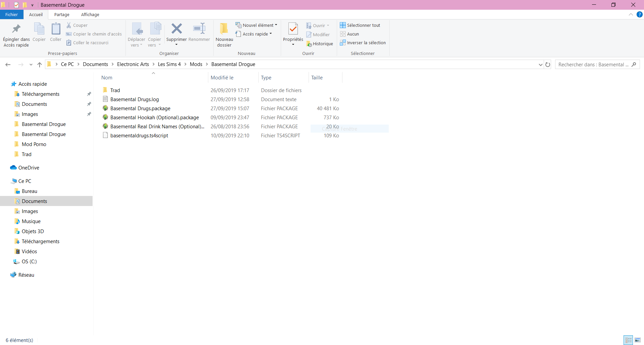
Task: Click Inverser la sélection
Action: (363, 43)
